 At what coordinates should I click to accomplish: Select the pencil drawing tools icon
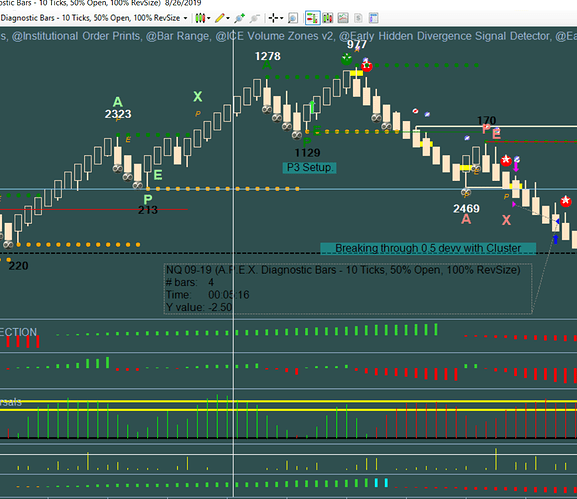[x=220, y=18]
